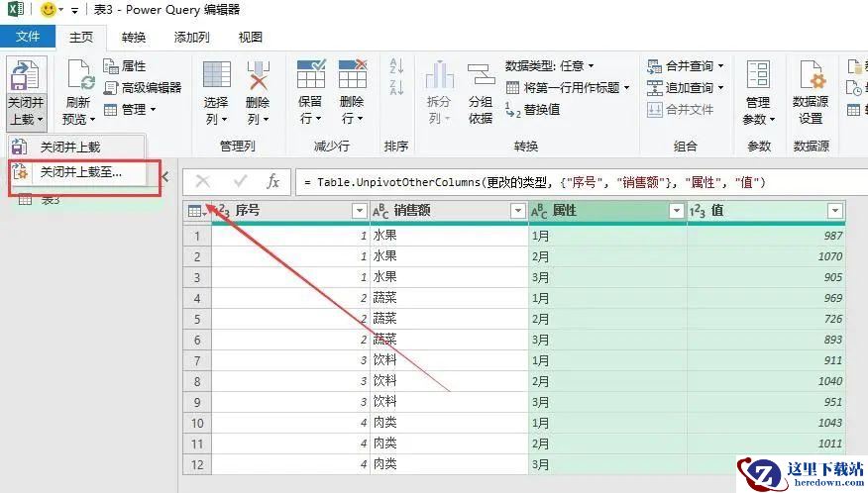Image resolution: width=868 pixels, height=493 pixels.
Task: Click the cell containing 1043
Action: [x=766, y=423]
